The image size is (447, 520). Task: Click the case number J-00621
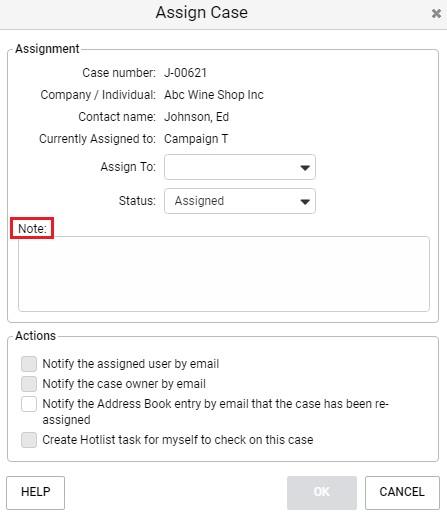point(185,73)
